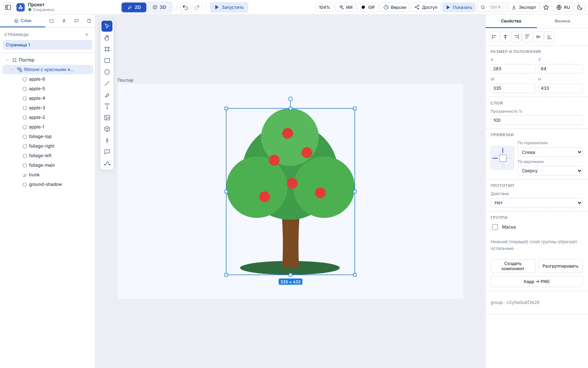
Task: Open the RU language selector
Action: pos(563,7)
